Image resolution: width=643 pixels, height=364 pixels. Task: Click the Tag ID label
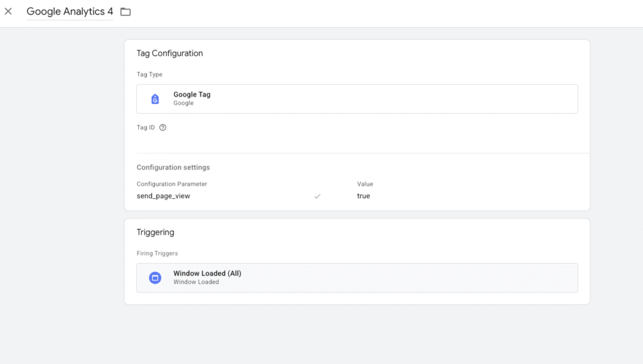(x=146, y=127)
